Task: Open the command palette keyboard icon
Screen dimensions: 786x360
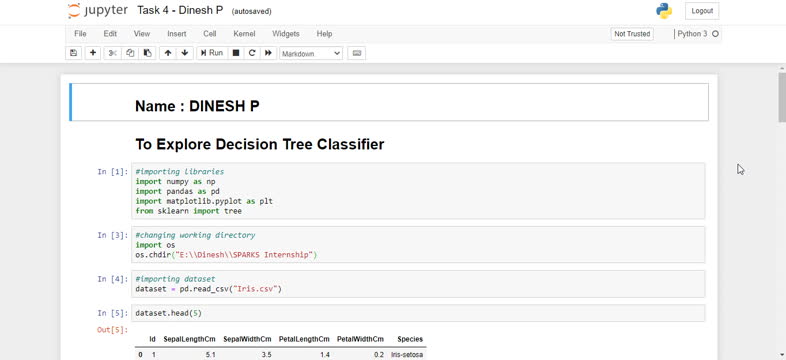Action: point(357,53)
